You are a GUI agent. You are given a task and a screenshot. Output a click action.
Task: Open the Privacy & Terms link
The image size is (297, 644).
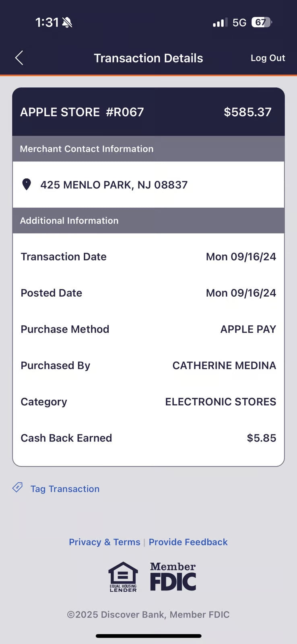[x=104, y=542]
